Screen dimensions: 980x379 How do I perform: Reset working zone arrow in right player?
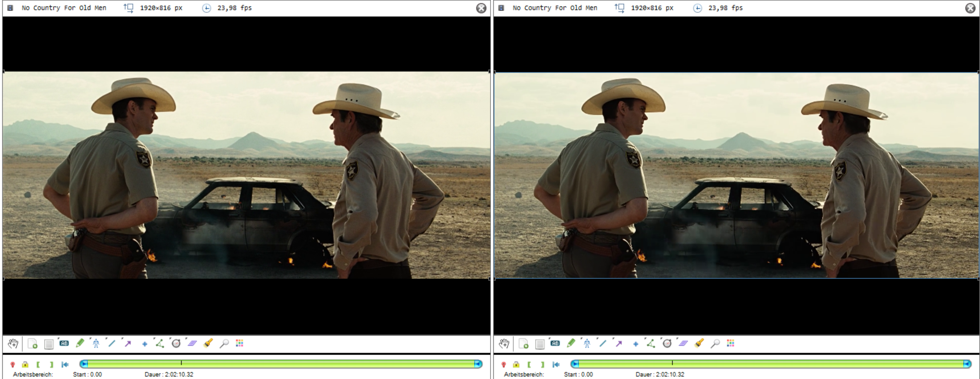556,364
